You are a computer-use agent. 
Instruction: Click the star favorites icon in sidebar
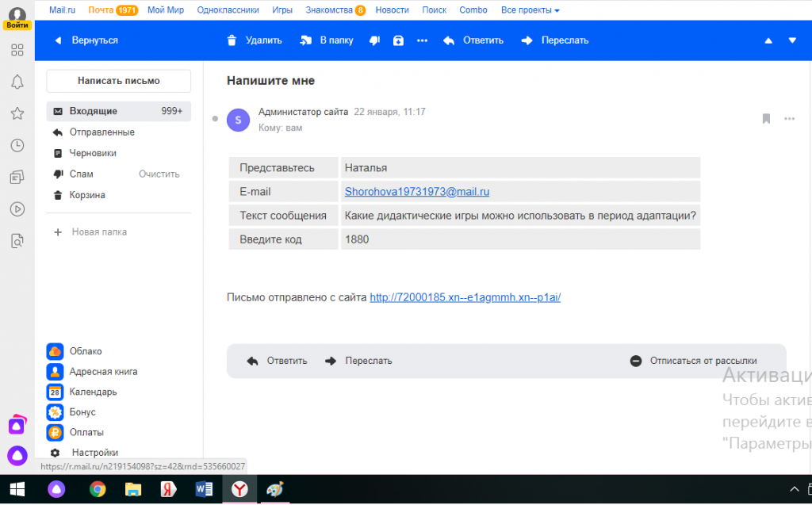17,113
